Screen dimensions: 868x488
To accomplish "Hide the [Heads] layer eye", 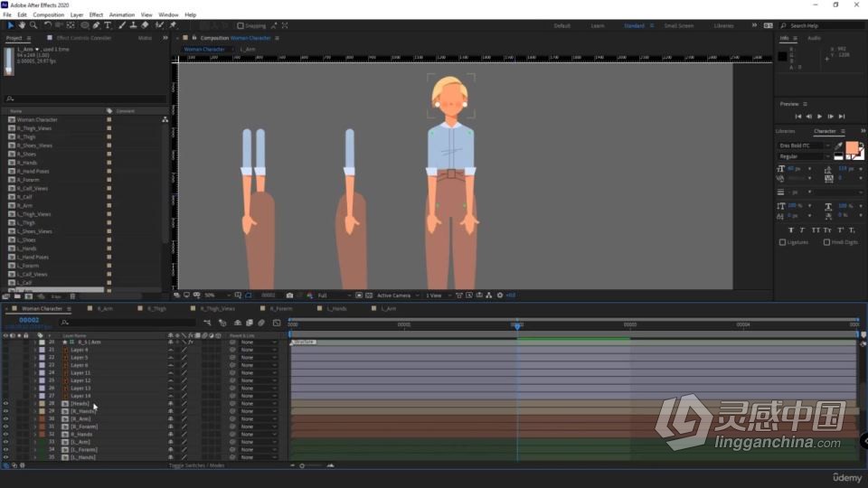I will [x=5, y=404].
